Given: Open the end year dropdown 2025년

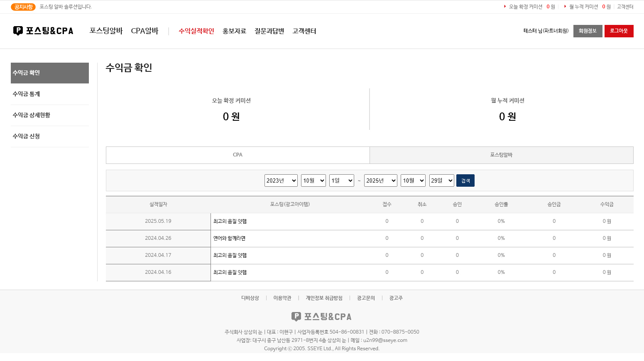Looking at the screenshot, I should 380,180.
